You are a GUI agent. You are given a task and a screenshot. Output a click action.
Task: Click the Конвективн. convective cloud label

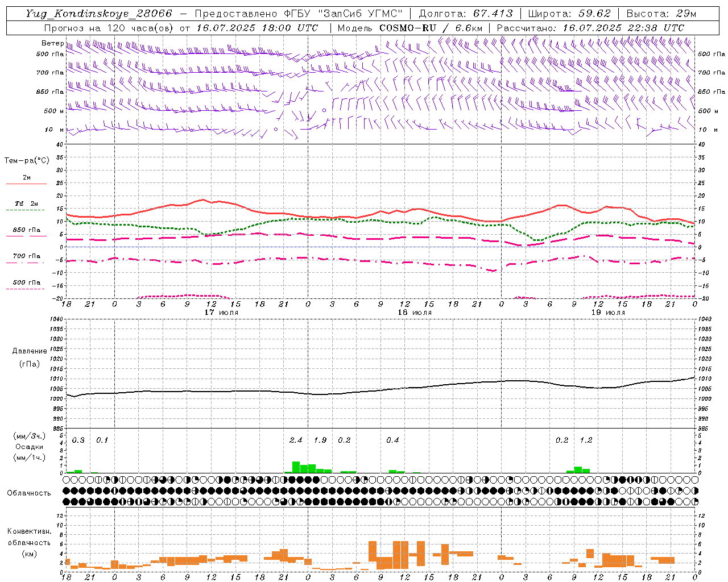[29, 531]
